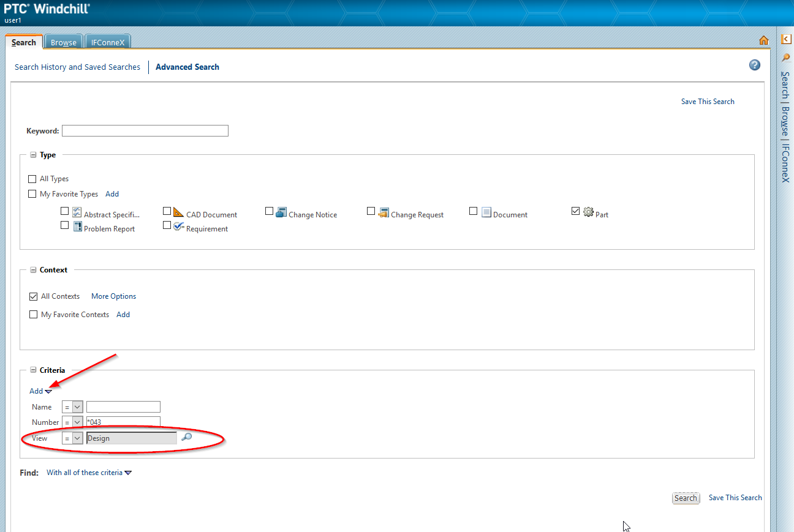Click Add next to My Favorite Contexts
Screen dimensions: 794x532
pyautogui.click(x=123, y=315)
